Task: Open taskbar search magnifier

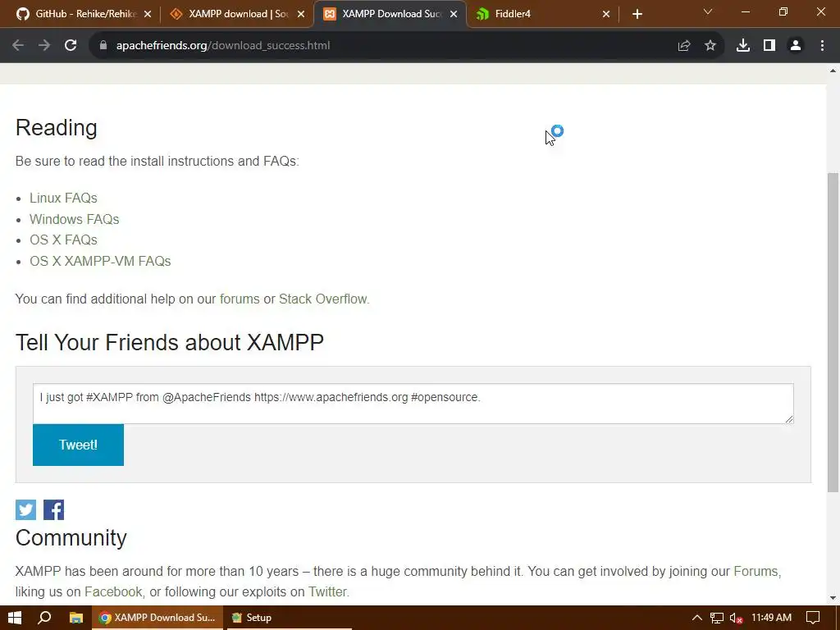Action: point(44,618)
